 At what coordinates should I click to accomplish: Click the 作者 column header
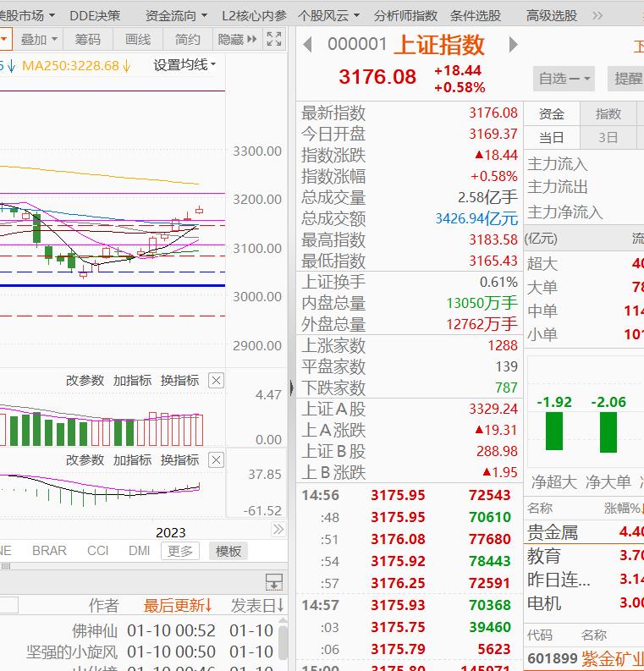click(x=103, y=605)
